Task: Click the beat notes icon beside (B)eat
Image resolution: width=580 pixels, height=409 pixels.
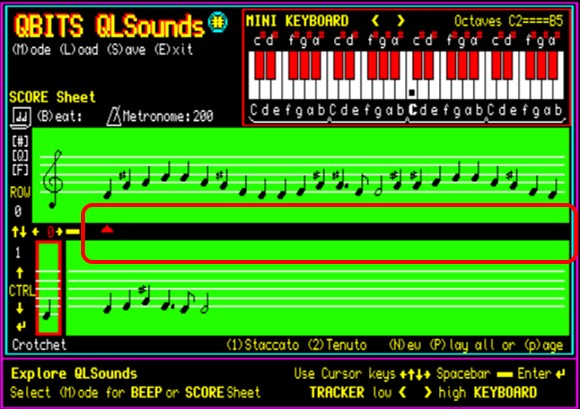Action: click(x=21, y=117)
